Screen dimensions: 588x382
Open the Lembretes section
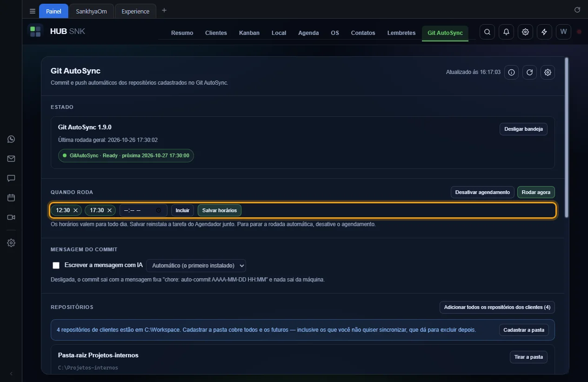pyautogui.click(x=401, y=33)
